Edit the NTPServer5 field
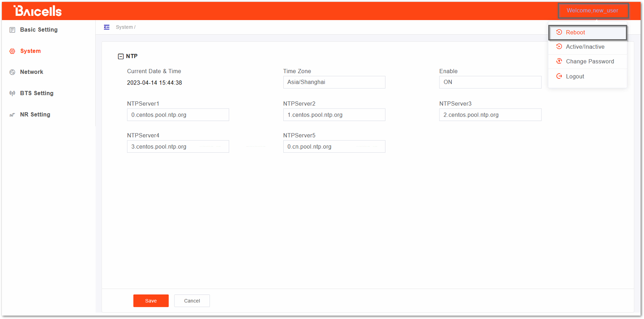The width and height of the screenshot is (644, 319). tap(334, 147)
